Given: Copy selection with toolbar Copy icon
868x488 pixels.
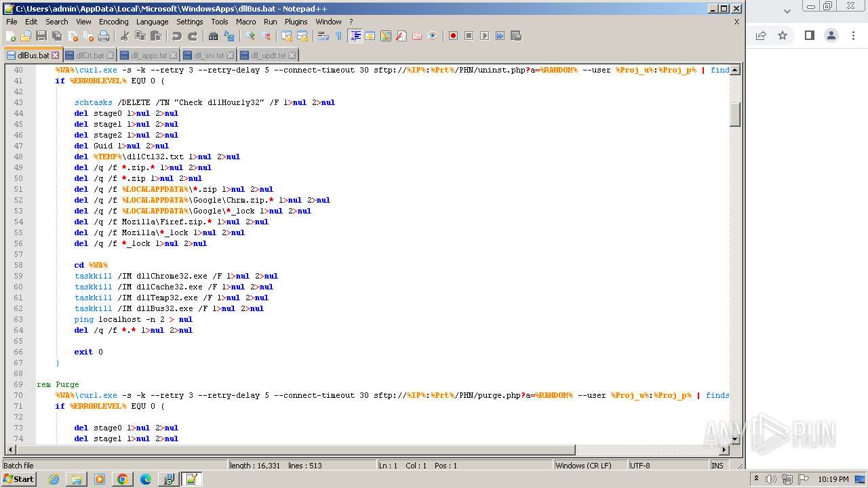Looking at the screenshot, I should tap(140, 36).
